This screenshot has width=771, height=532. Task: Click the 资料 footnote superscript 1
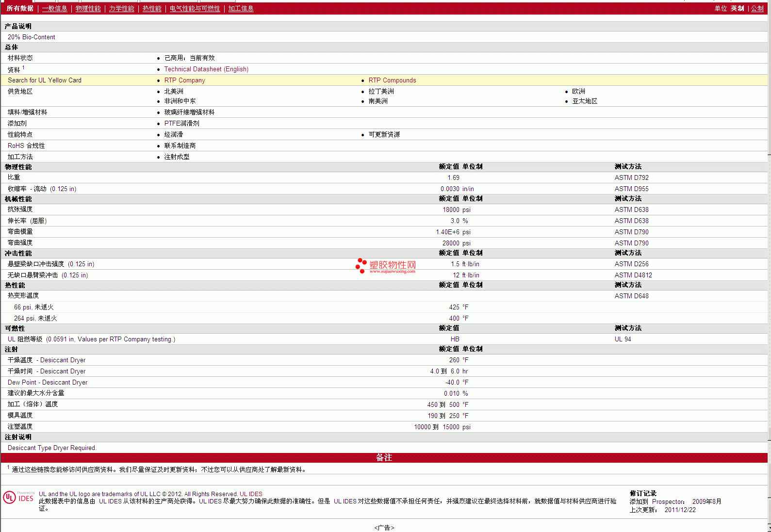coord(23,67)
